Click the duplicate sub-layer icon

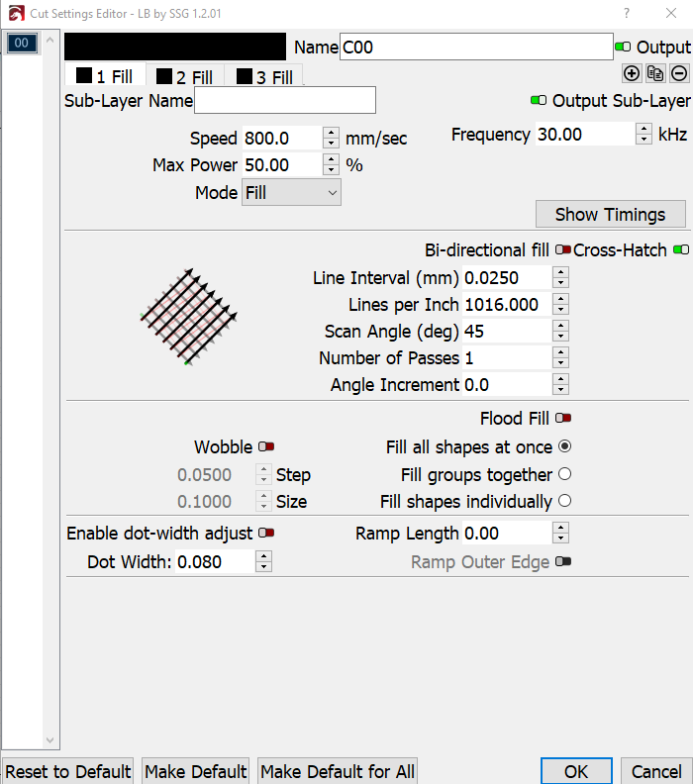click(x=654, y=73)
